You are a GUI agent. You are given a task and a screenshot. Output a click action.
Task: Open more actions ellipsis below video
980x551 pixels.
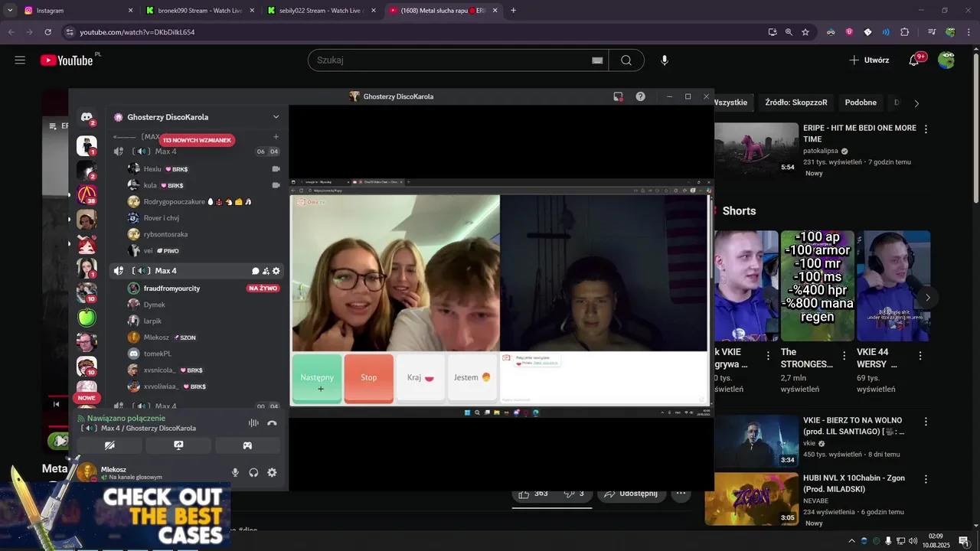tap(681, 494)
